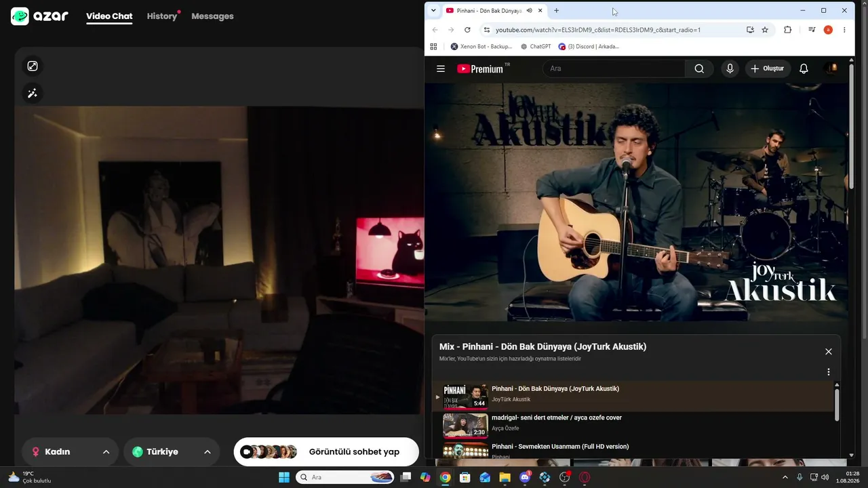The image size is (868, 488).
Task: Click the Windows taskbar search box
Action: point(345,477)
